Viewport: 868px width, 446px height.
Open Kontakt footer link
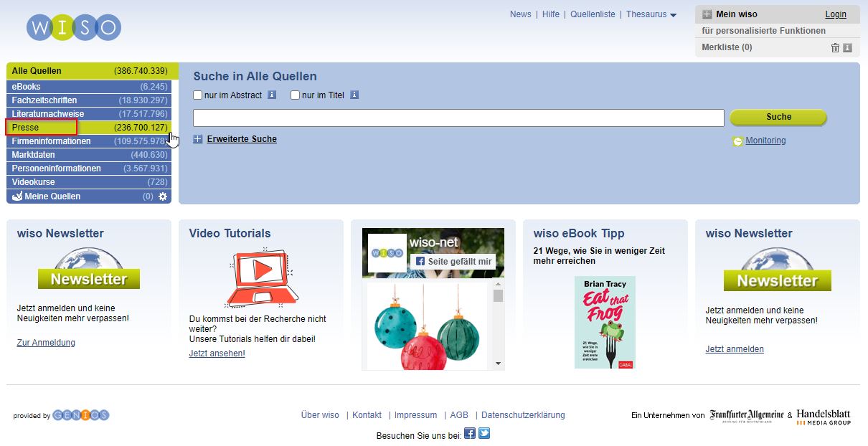tap(367, 415)
